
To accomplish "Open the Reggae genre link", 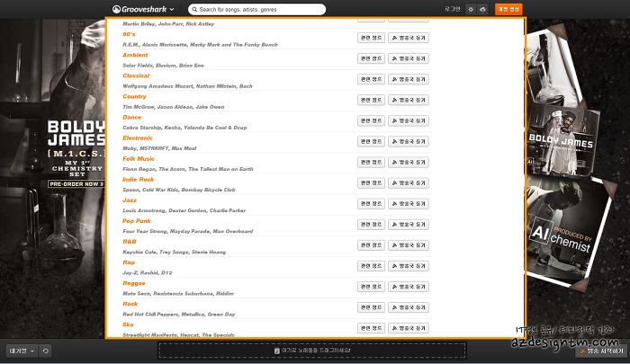I will click(x=134, y=283).
